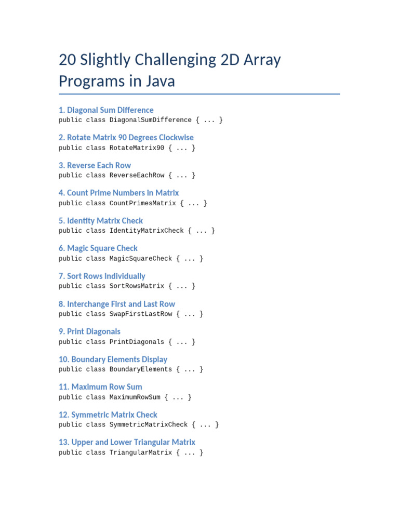Select heading '13. Upper and Lower Triangular Matrix'
399x532 pixels.
tap(127, 443)
